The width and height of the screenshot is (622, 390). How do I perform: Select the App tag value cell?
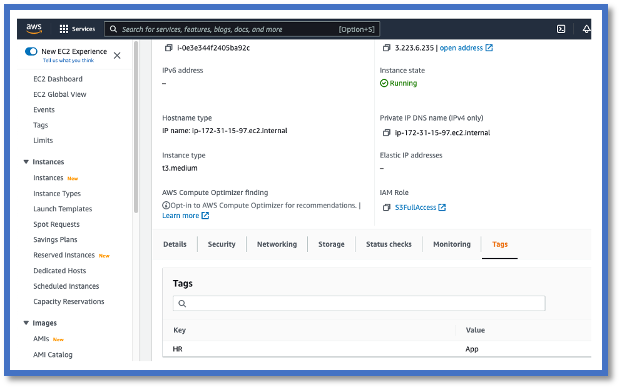tap(472, 349)
